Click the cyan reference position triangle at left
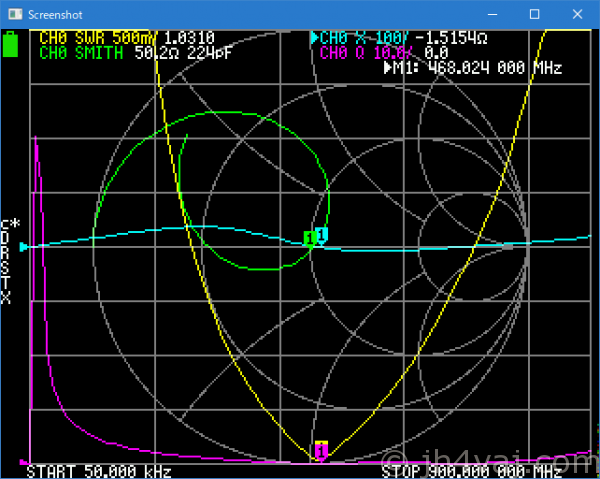This screenshot has width=600, height=479. [x=25, y=246]
